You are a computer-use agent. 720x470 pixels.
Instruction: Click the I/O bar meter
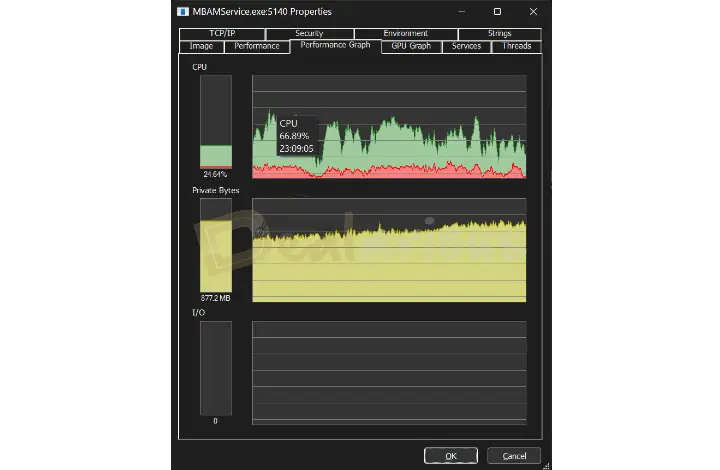(215, 367)
